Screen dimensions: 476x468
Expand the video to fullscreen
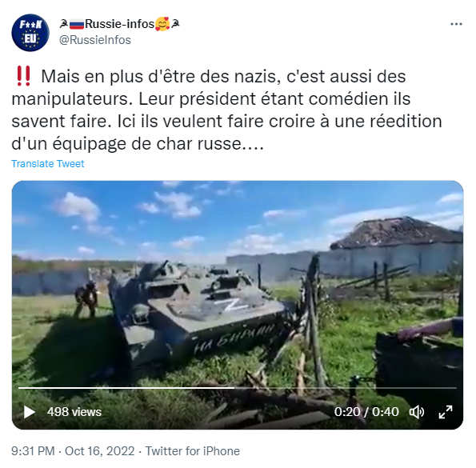click(446, 412)
